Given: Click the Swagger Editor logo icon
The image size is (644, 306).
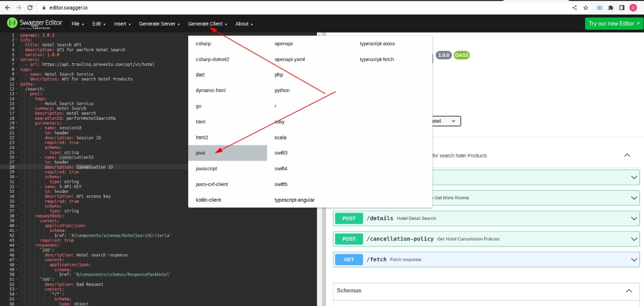Looking at the screenshot, I should (x=11, y=23).
